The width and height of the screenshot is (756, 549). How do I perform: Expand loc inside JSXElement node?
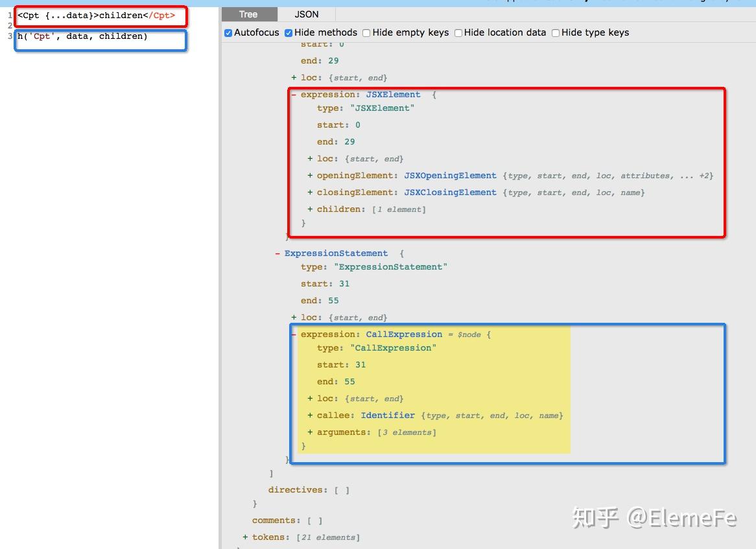click(x=310, y=159)
